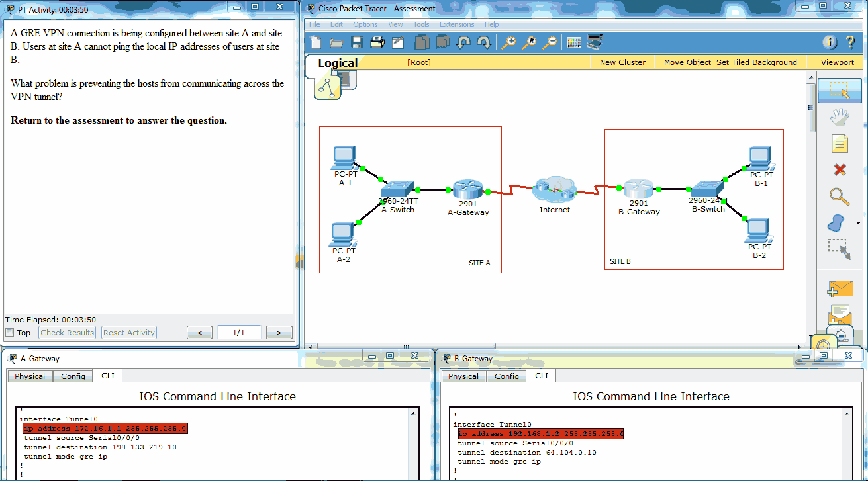
Task: Click the workspace vertical scrollbar thumb
Action: (810, 108)
